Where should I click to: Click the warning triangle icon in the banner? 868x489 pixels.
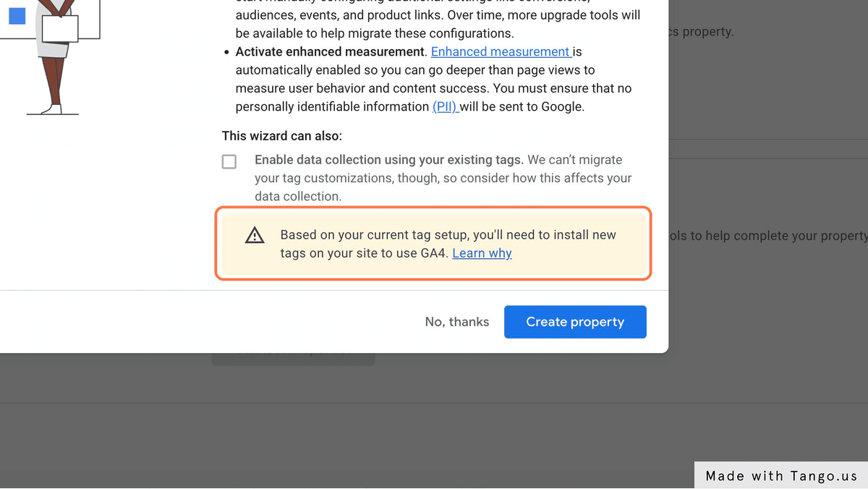pos(254,235)
